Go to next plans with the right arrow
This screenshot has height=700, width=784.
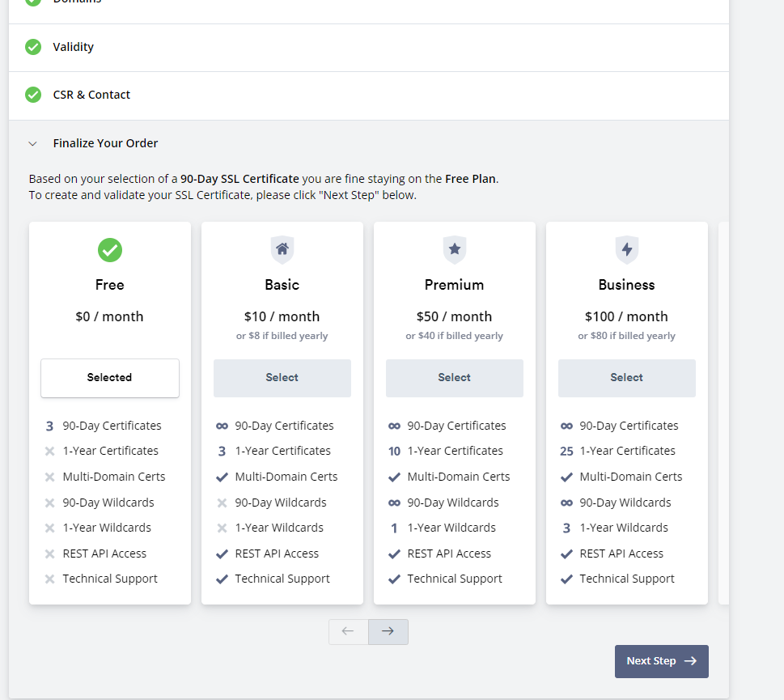click(x=388, y=631)
